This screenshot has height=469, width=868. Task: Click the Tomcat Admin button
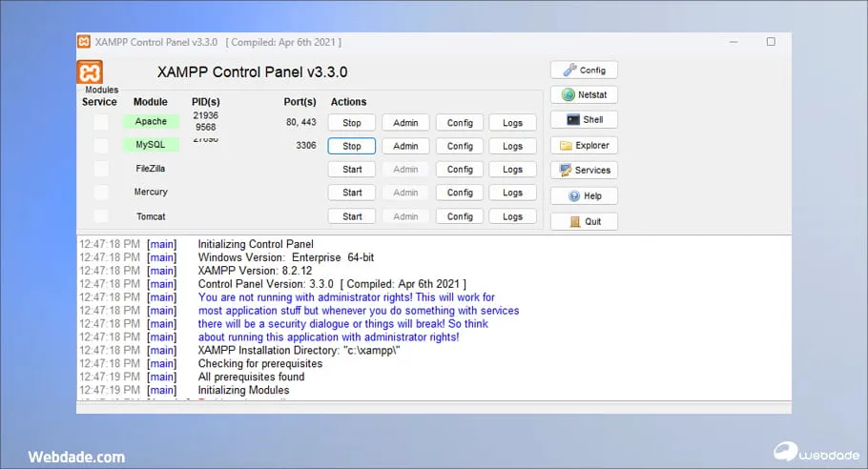405,216
